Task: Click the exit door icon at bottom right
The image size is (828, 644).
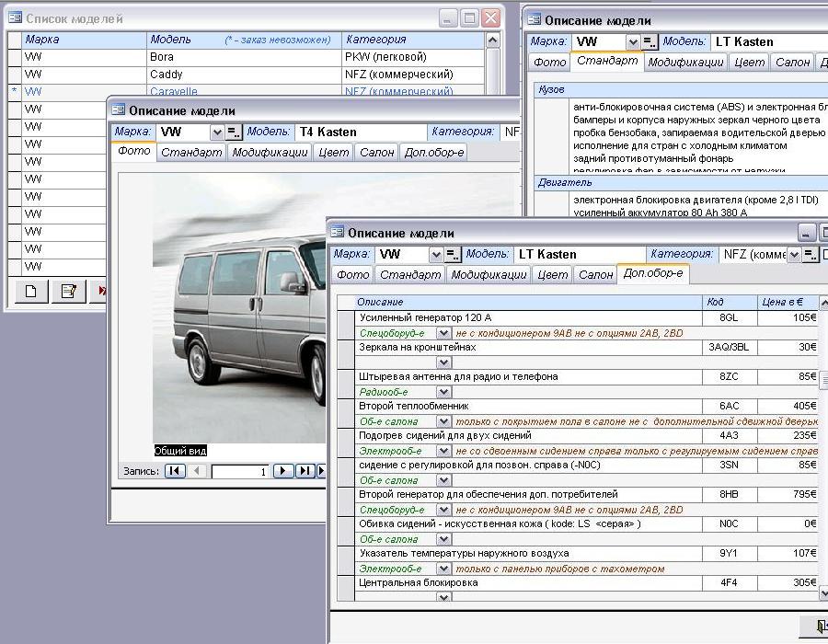Action: pyautogui.click(x=819, y=627)
